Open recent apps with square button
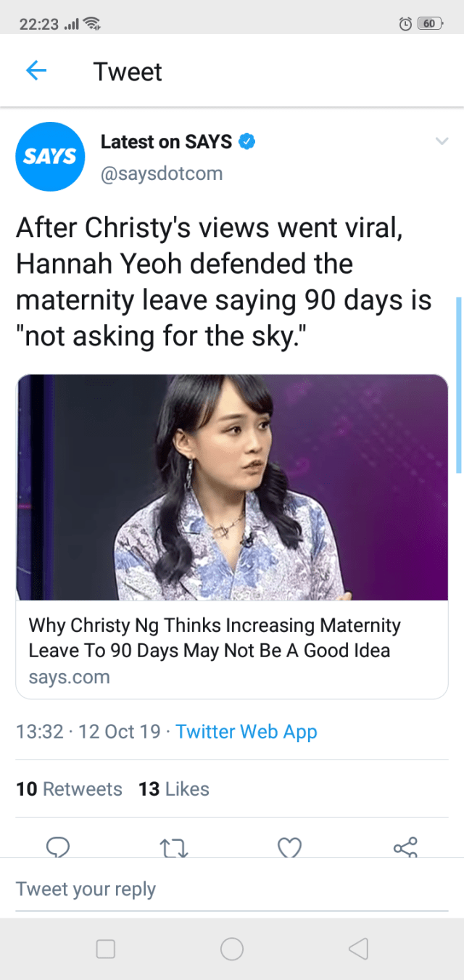 tap(106, 948)
